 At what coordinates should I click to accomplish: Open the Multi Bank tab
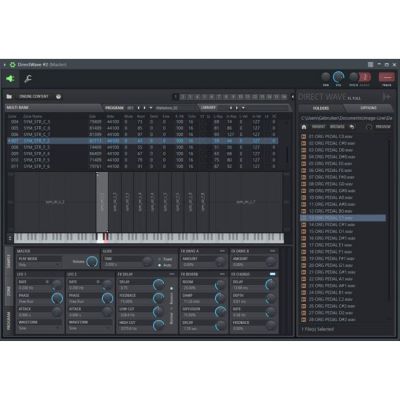point(53,108)
